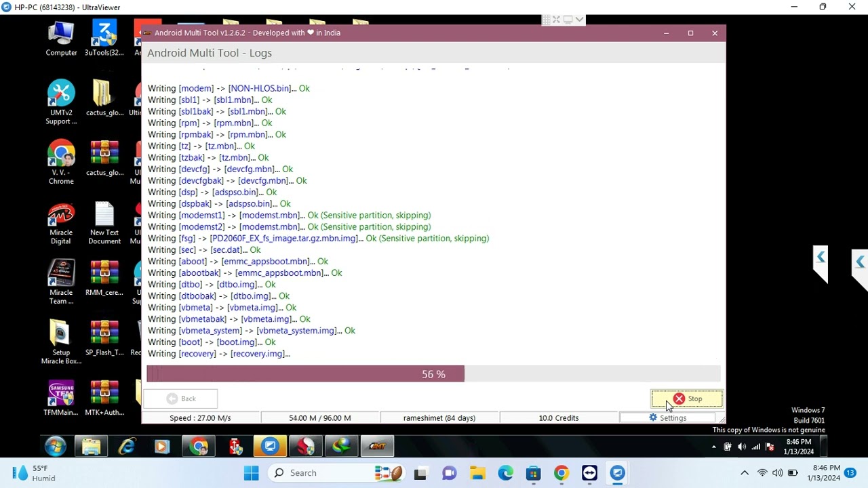Click the rameshimet (84 days) status entry
Viewport: 868px width, 488px height.
pyautogui.click(x=439, y=418)
